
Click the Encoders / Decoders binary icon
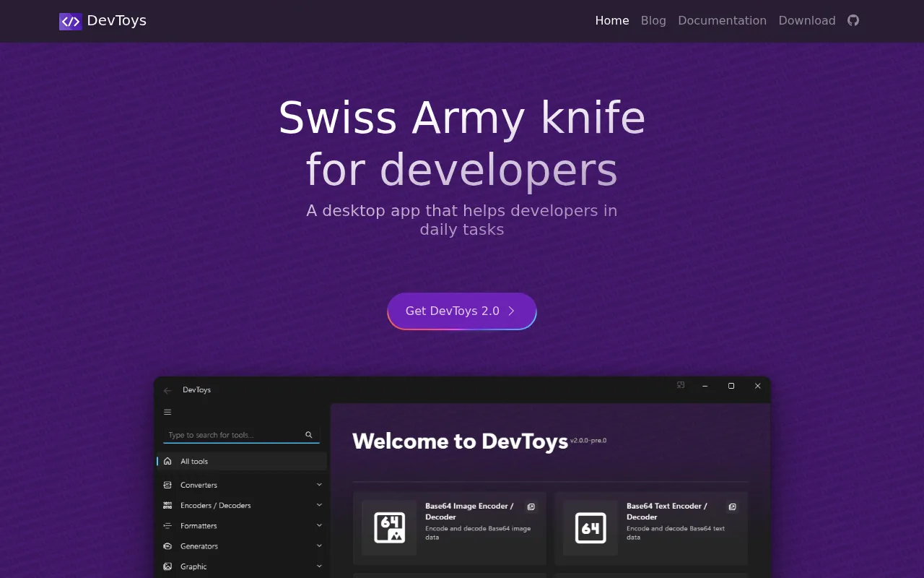(x=167, y=505)
